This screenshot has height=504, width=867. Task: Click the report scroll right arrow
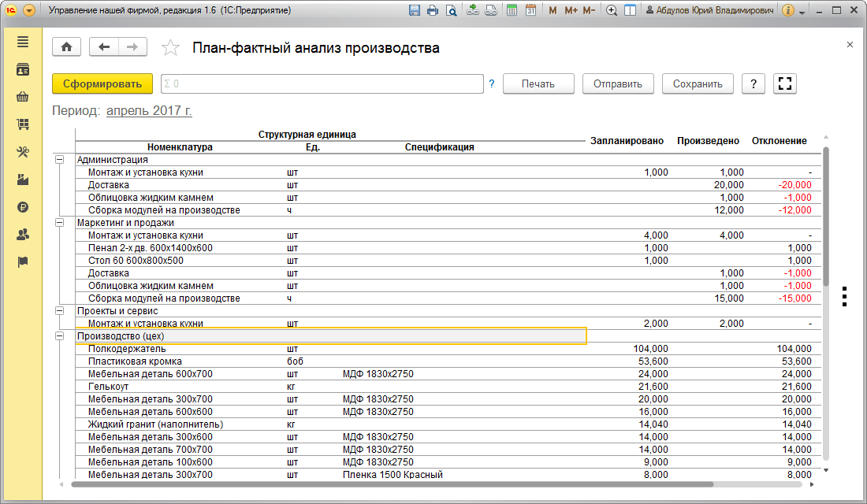(x=812, y=484)
